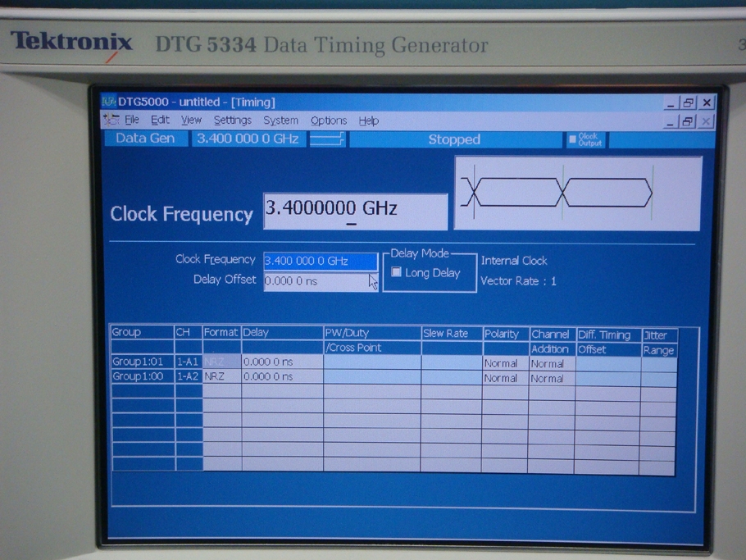Close the DTG5000 application window
Image resolution: width=746 pixels, height=560 pixels.
point(707,102)
